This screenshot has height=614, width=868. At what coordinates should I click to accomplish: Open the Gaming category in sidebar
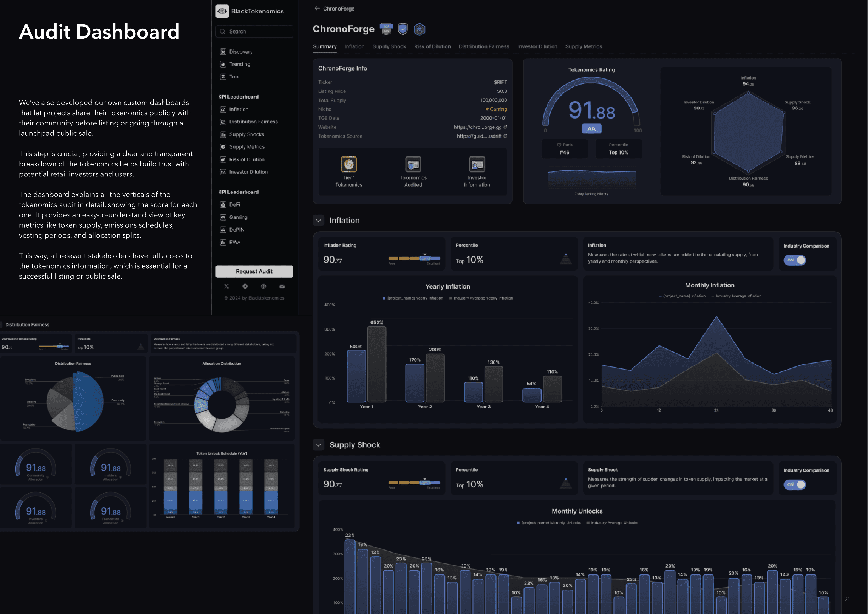tap(234, 217)
